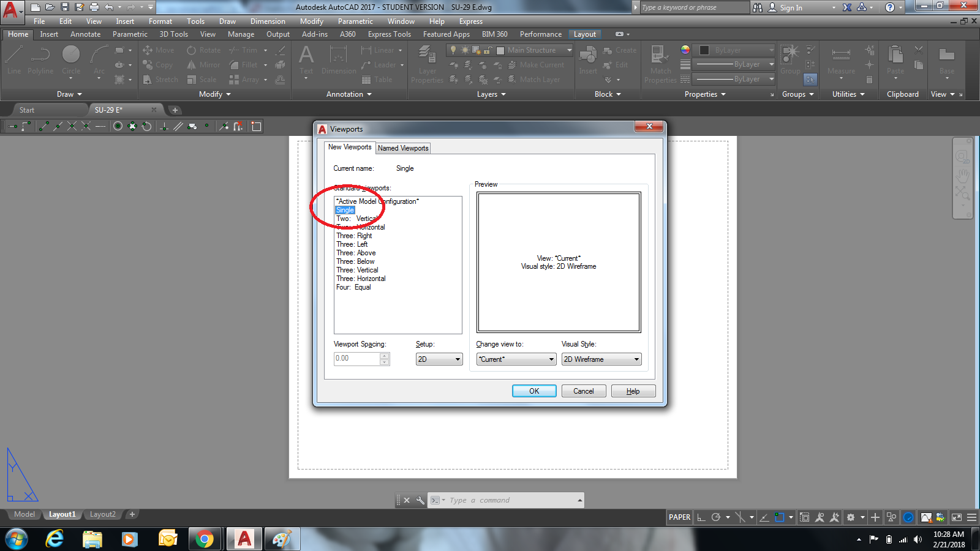This screenshot has height=551, width=980.
Task: Toggle 2D Object Snap in status bar
Action: pyautogui.click(x=780, y=517)
